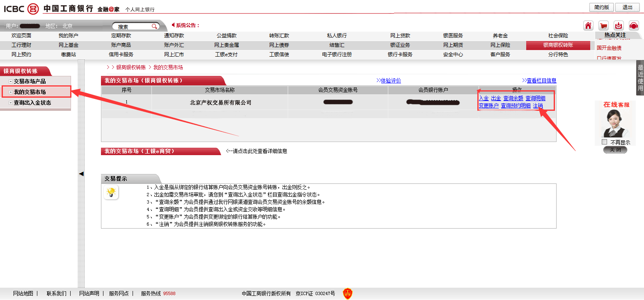Expand the 交易市场产品 sidebar item
Viewport: 644px width, 300px height.
30,81
